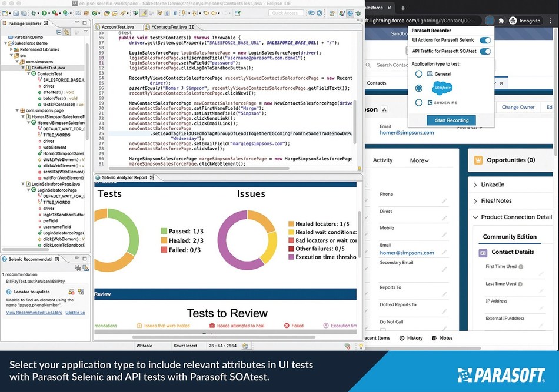Open the More dropdown next to Activity
Viewport: 559px width, 392px height.
click(419, 160)
